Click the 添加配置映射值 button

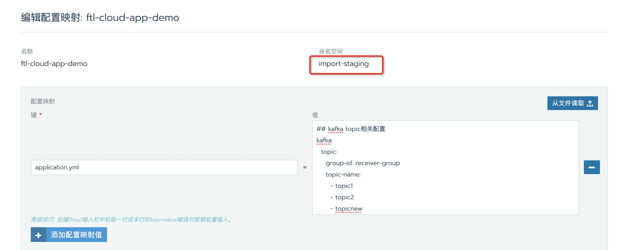click(69, 235)
